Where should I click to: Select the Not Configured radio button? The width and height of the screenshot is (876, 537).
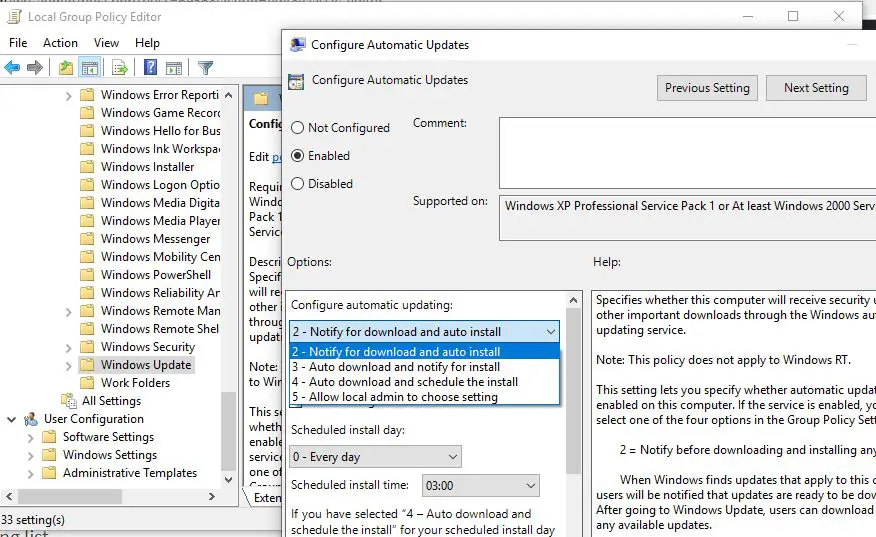[297, 128]
